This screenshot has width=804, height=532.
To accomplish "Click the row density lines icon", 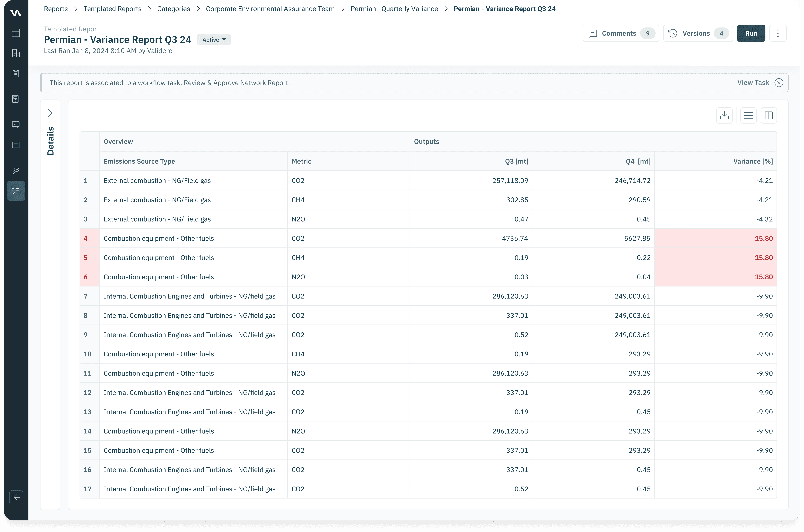I will coord(748,115).
